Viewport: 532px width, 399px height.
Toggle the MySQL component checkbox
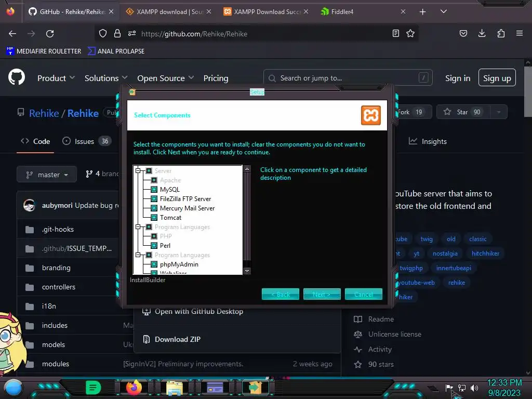click(x=154, y=189)
